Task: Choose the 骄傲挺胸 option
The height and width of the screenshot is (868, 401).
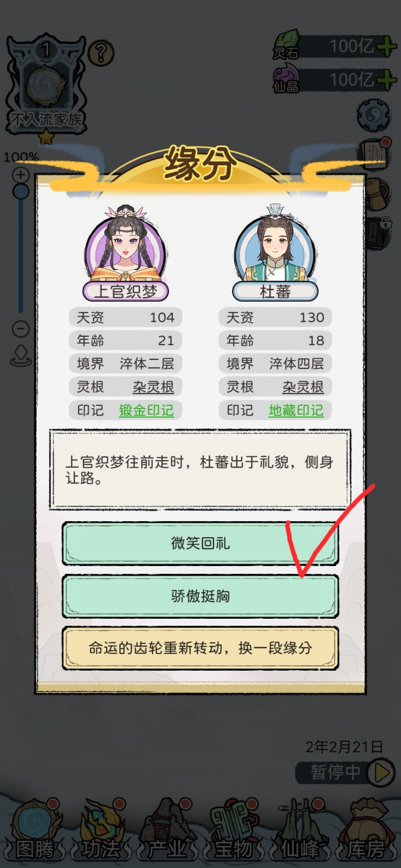Action: point(200,596)
